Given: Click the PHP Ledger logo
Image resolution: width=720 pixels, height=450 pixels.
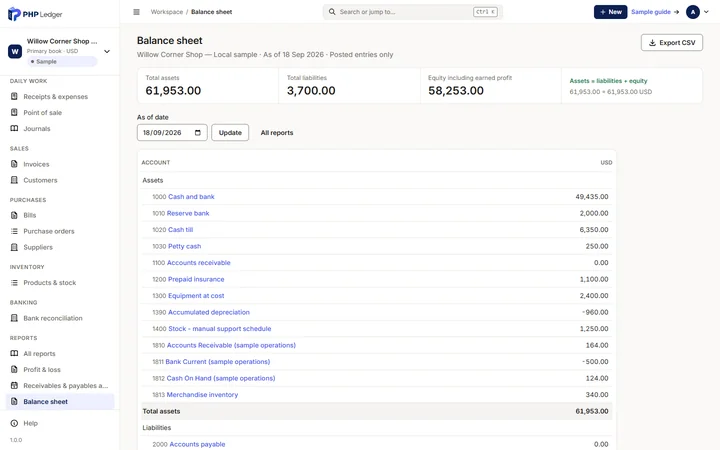Looking at the screenshot, I should click(x=35, y=14).
